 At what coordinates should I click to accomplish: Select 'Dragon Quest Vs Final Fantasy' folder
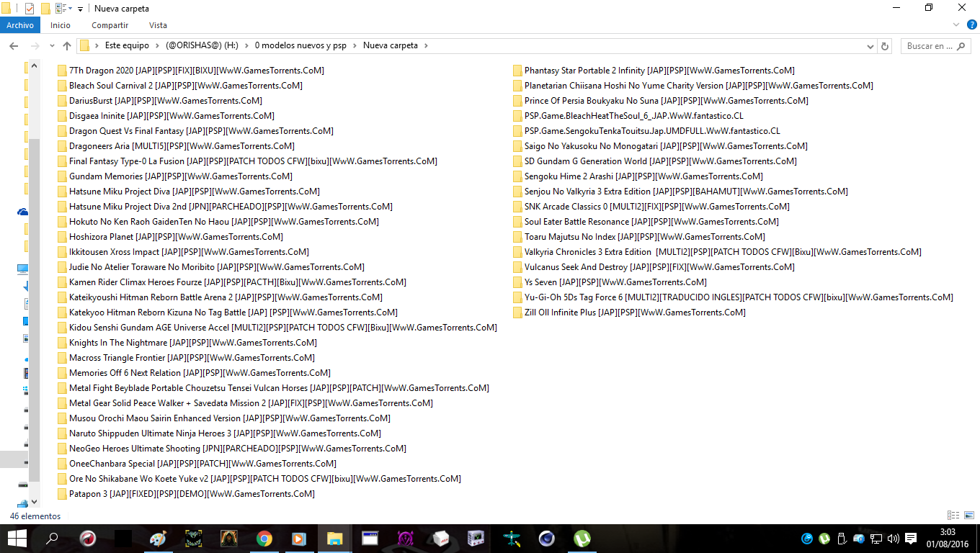coord(195,131)
